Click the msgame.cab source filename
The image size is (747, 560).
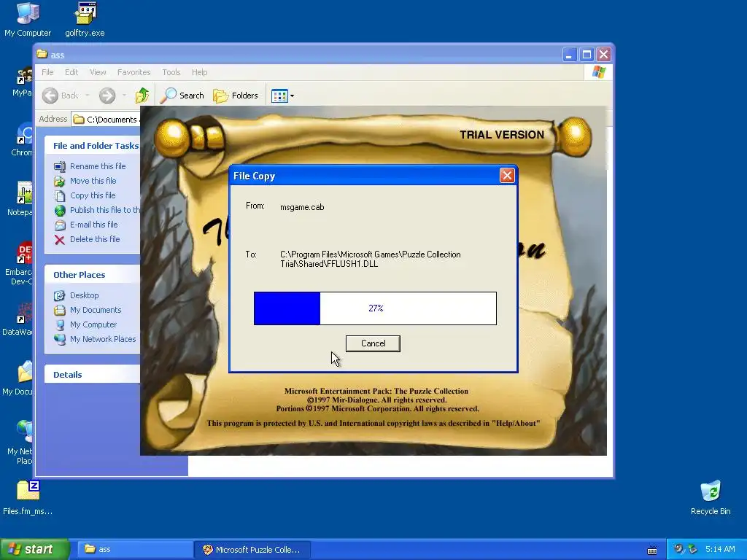tap(302, 207)
